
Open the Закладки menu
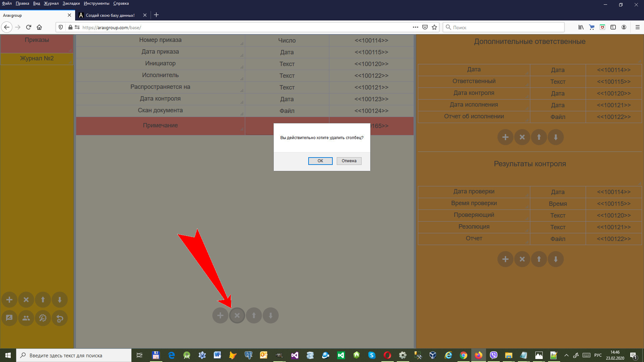click(x=71, y=3)
